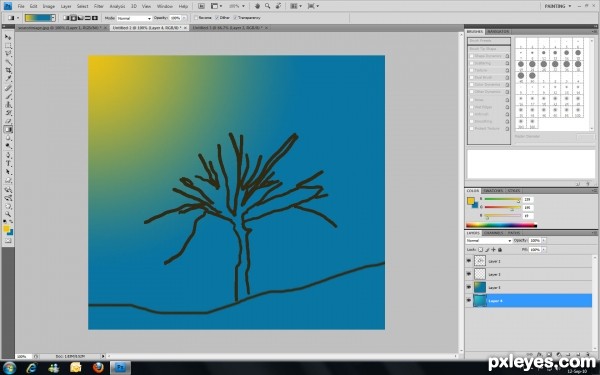Toggle Quick Mask mode at toolbox bottom
The image size is (600, 375).
(8, 241)
